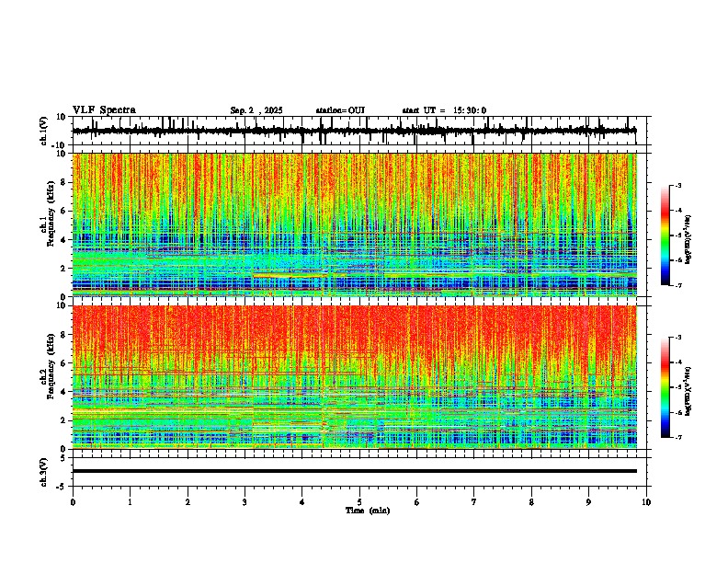Image resolution: width=728 pixels, height=563 pixels.
Task: Select the date text 'Sep. 2 , 2025'
Action: coord(256,110)
